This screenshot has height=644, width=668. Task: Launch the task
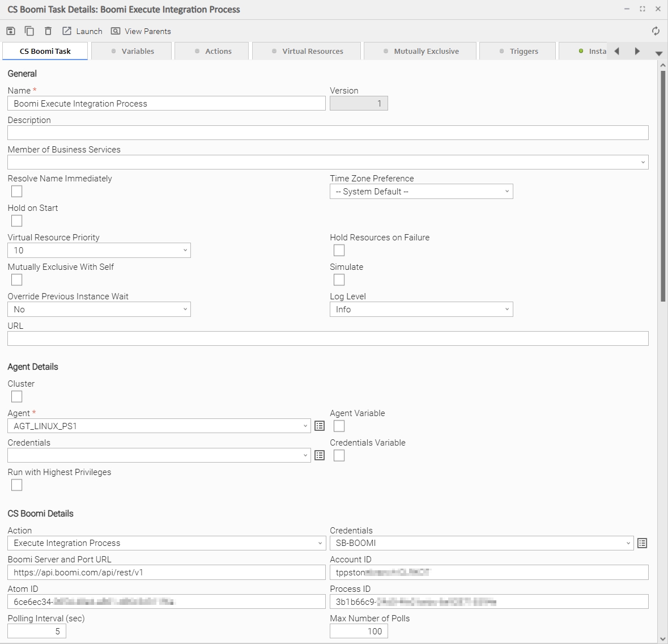(82, 31)
